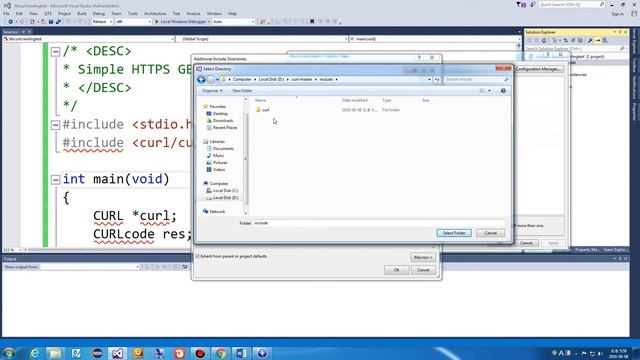Click the feedback icon beside Quick Launch
Image resolution: width=640 pixels, height=360 pixels.
tap(533, 4)
